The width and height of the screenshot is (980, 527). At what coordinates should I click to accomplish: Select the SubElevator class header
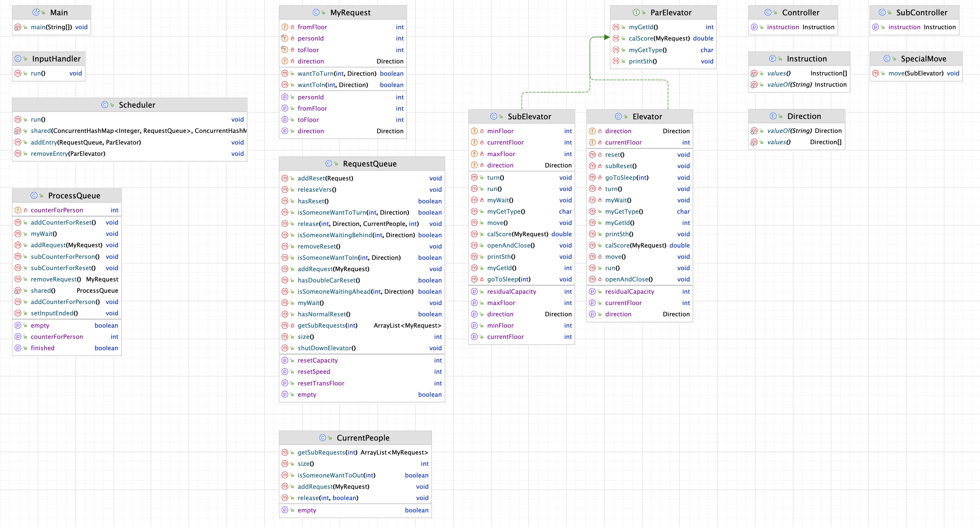(522, 116)
